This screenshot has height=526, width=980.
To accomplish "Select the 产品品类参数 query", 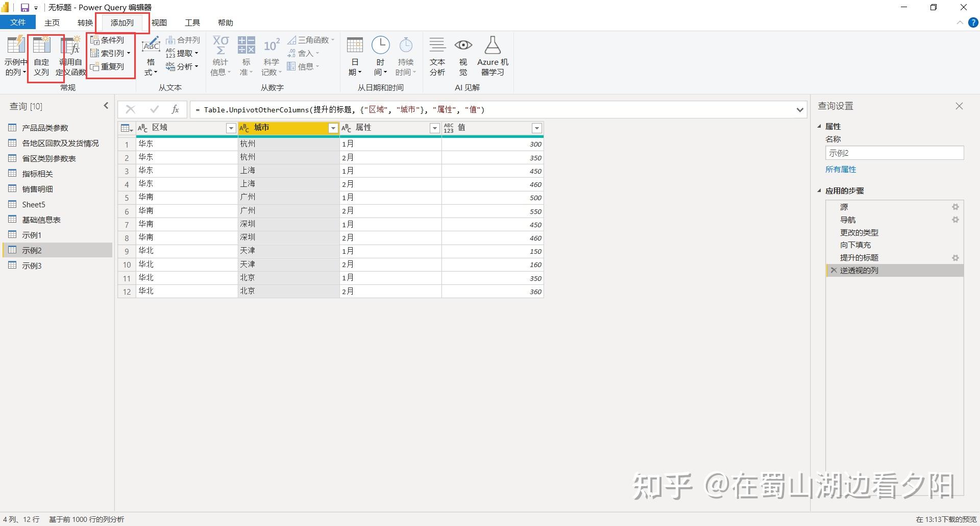I will (57, 128).
